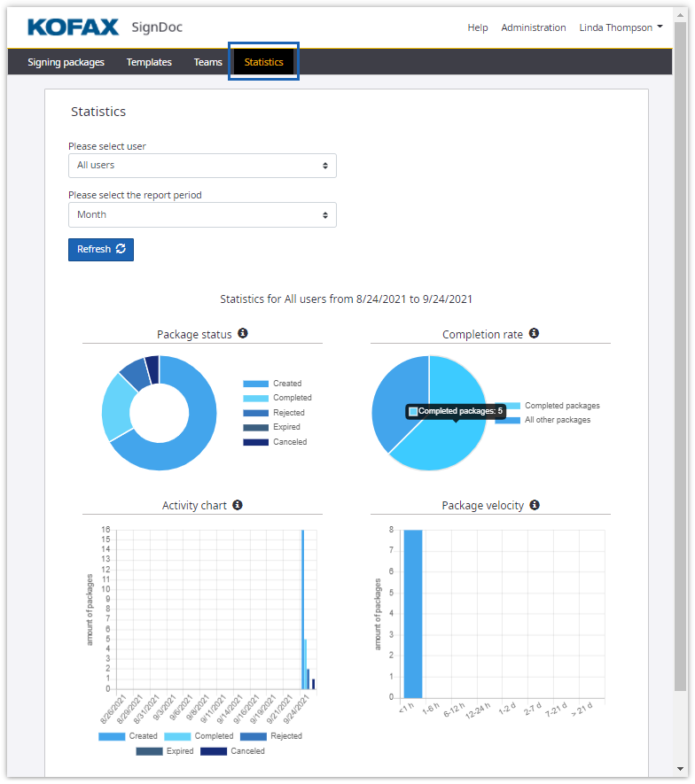Switch to the Teams tab
The height and width of the screenshot is (784, 695).
click(x=208, y=63)
